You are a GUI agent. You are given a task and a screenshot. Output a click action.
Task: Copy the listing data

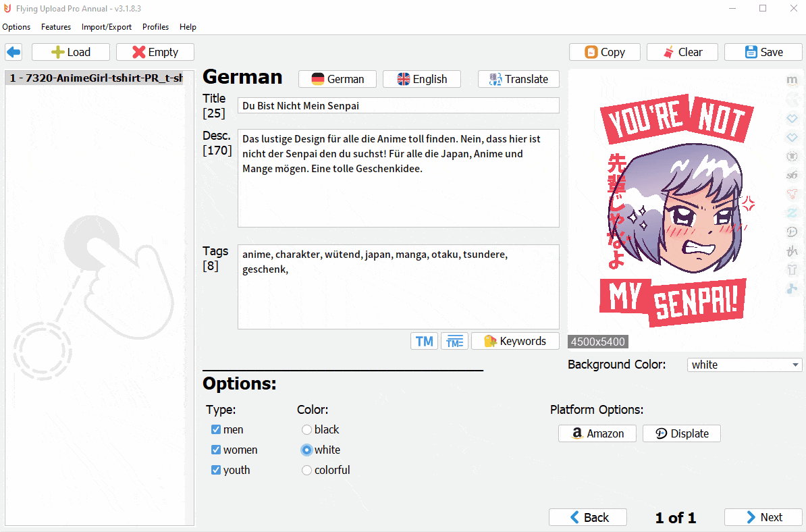pyautogui.click(x=605, y=52)
